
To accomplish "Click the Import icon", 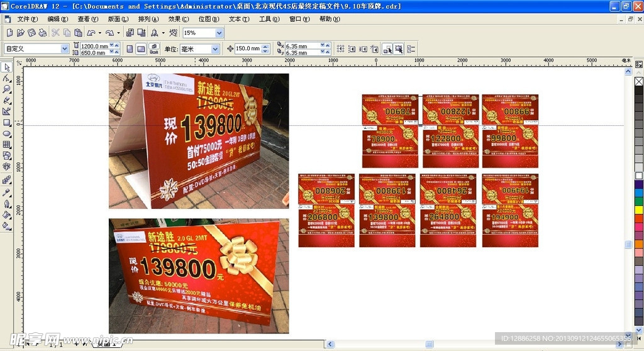I will [x=130, y=33].
